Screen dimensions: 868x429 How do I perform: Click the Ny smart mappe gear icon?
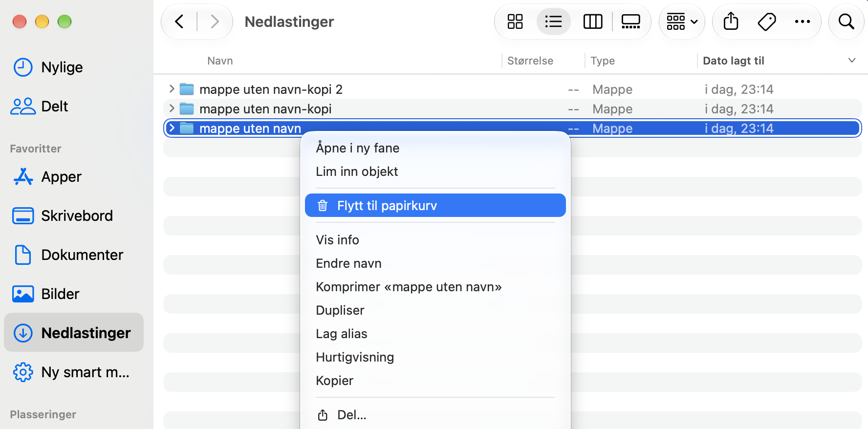[23, 372]
